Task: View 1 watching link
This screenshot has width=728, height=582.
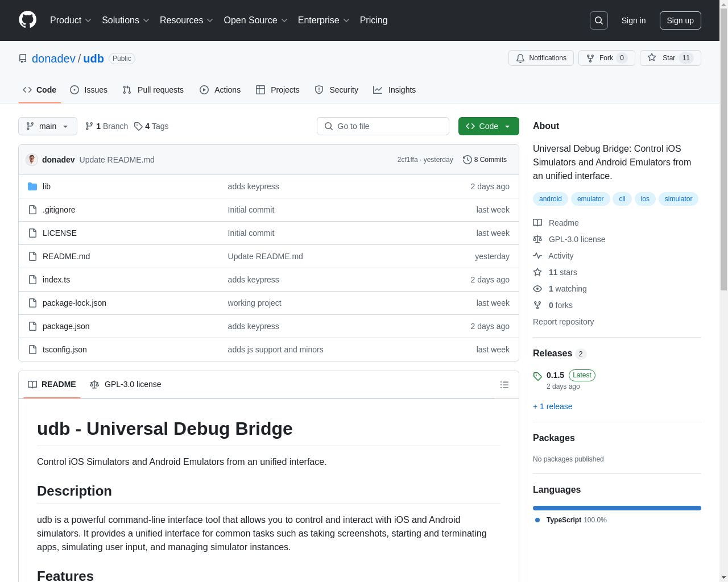Action: pyautogui.click(x=560, y=289)
